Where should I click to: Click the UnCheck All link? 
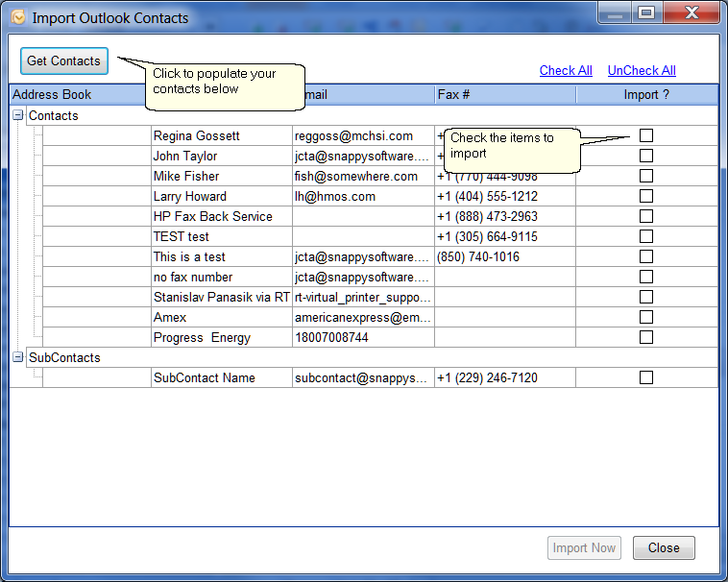tap(642, 70)
